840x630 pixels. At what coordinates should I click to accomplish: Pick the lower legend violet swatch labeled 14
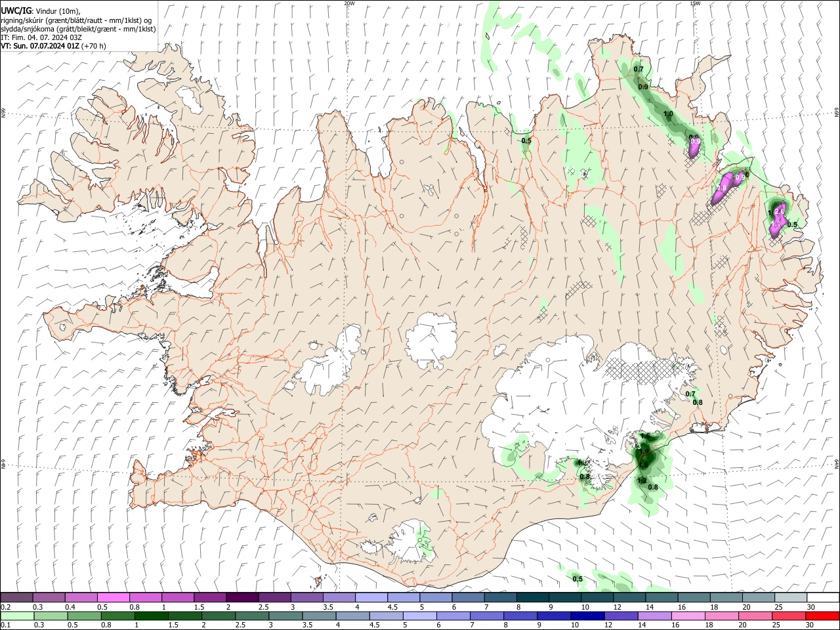[654, 616]
